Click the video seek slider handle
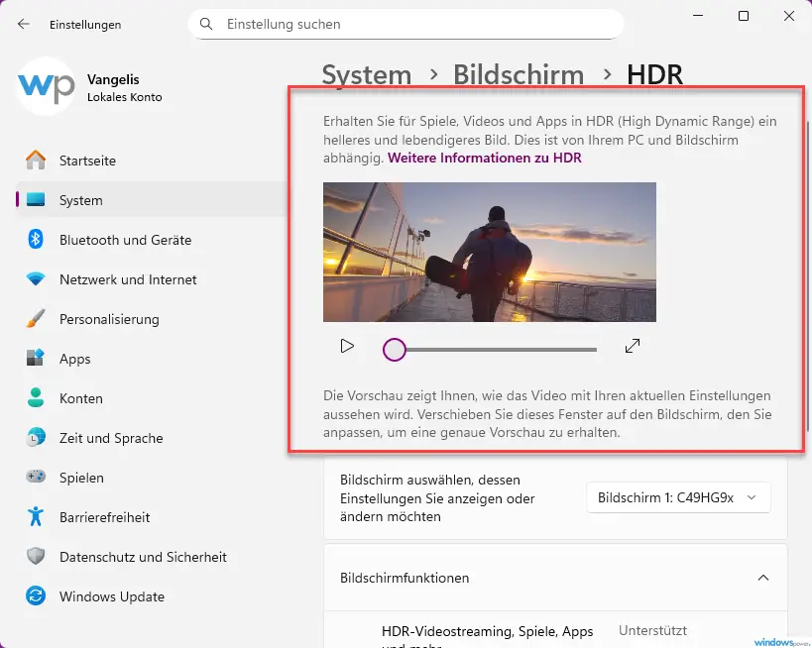The image size is (812, 648). point(395,349)
